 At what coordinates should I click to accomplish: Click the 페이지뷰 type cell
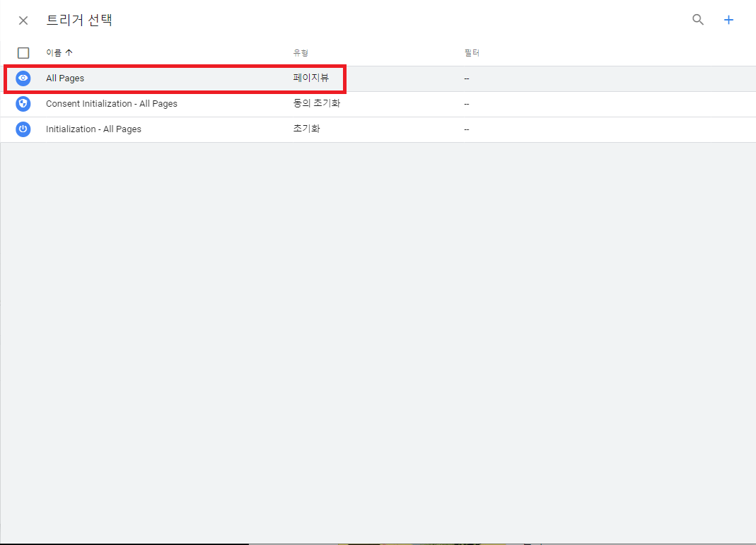(311, 78)
